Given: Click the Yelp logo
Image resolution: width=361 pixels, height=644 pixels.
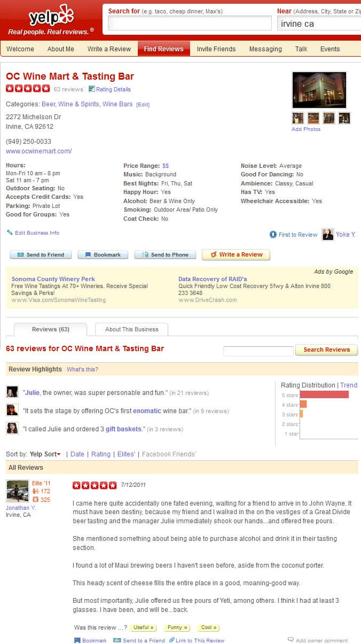Looking at the screenshot, I should pyautogui.click(x=51, y=17).
